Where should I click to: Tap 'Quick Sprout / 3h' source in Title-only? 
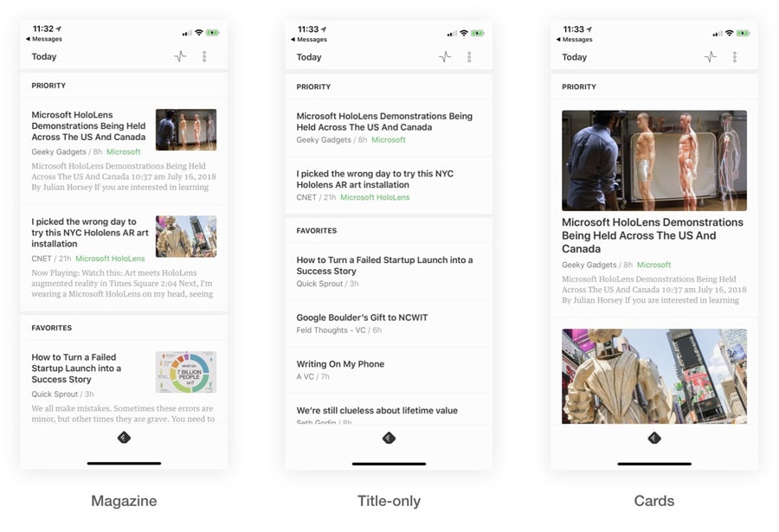[x=327, y=284]
